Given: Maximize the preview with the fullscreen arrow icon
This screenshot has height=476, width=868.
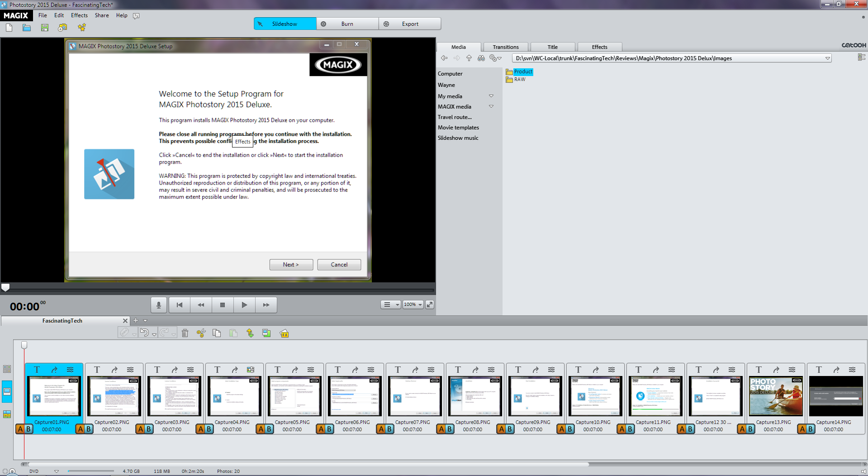Looking at the screenshot, I should 430,305.
